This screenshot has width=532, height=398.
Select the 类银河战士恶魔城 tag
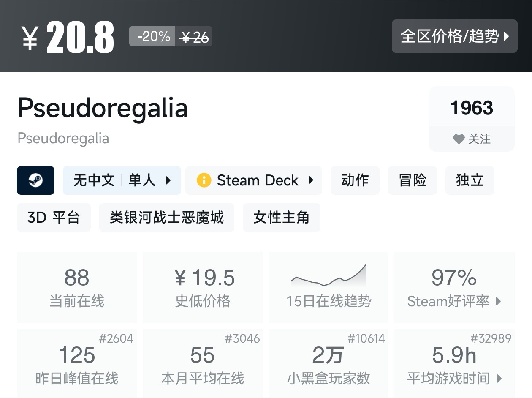[x=166, y=218]
